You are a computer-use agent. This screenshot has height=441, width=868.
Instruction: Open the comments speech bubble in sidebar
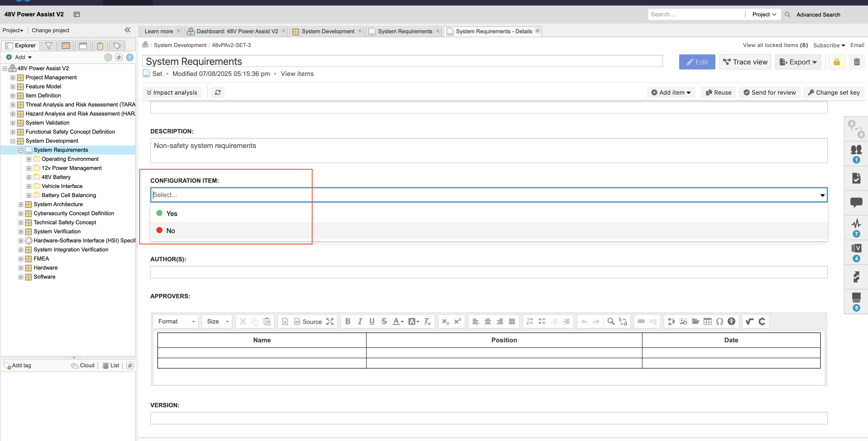coord(856,202)
